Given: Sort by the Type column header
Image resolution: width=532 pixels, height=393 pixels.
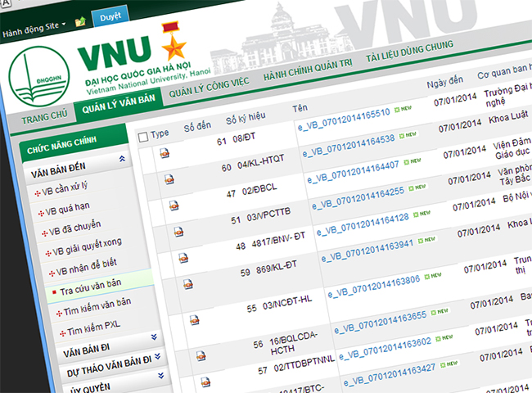Looking at the screenshot, I should [x=160, y=133].
